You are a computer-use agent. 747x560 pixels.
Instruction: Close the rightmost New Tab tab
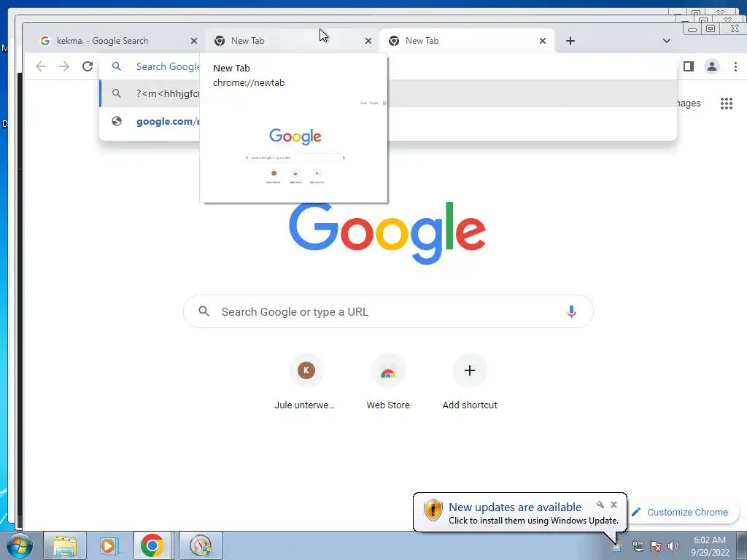click(543, 41)
